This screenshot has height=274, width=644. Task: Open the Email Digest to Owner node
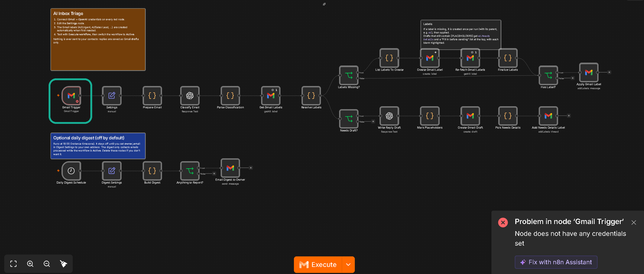coord(230,168)
